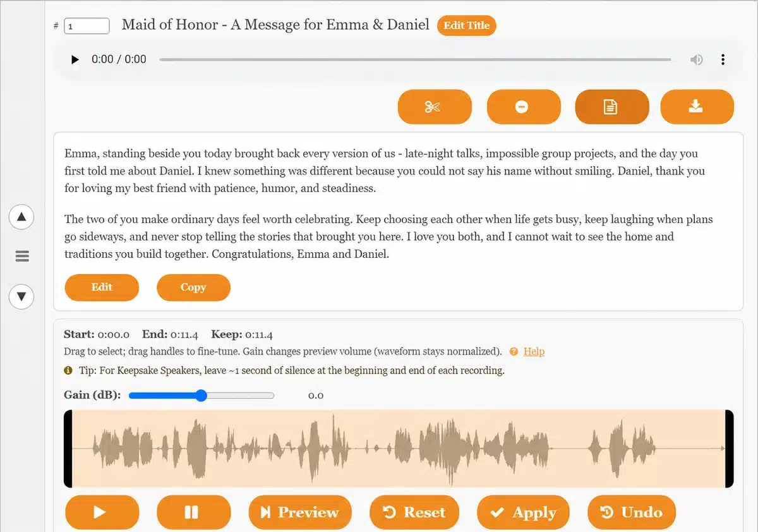Click the paragraph beginning "The two of you"
The height and width of the screenshot is (532, 758).
coord(388,237)
